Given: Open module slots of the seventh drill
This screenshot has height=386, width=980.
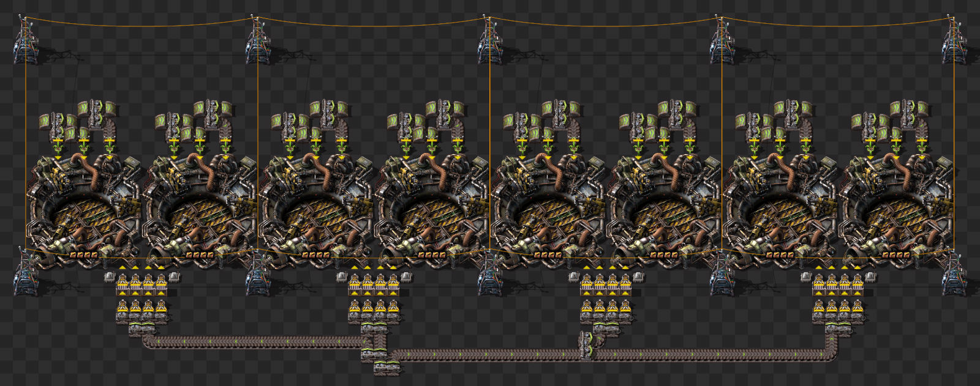Looking at the screenshot, I should pyautogui.click(x=780, y=254).
